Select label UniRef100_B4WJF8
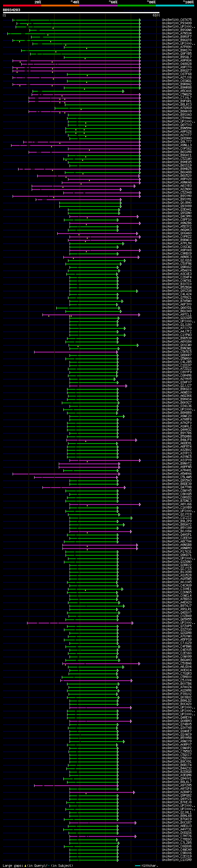Screen dimensions: 197x868 tap(177, 440)
